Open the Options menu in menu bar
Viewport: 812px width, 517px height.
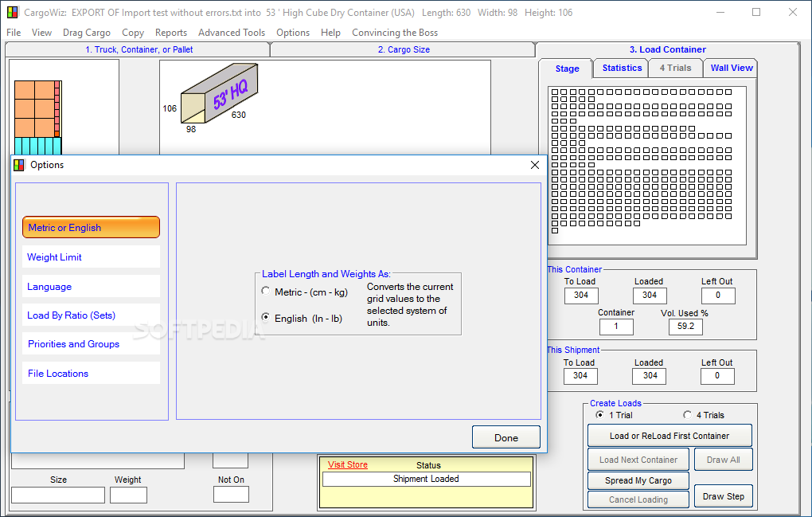tap(293, 32)
